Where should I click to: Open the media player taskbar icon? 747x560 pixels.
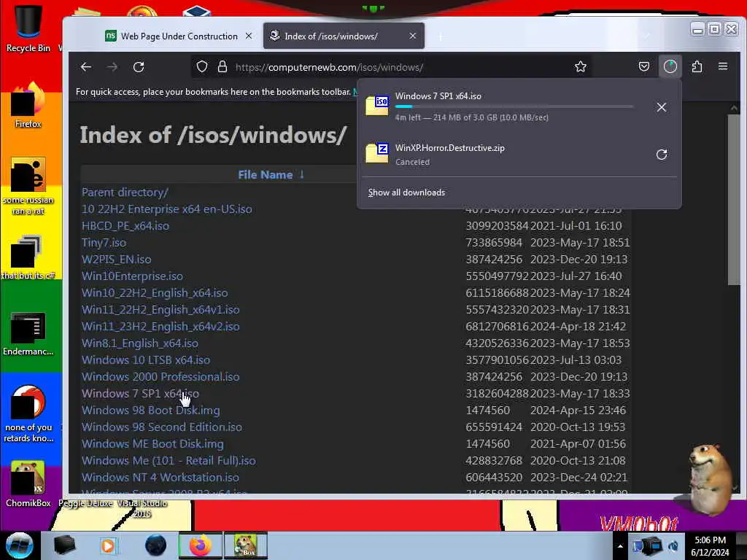tap(108, 545)
